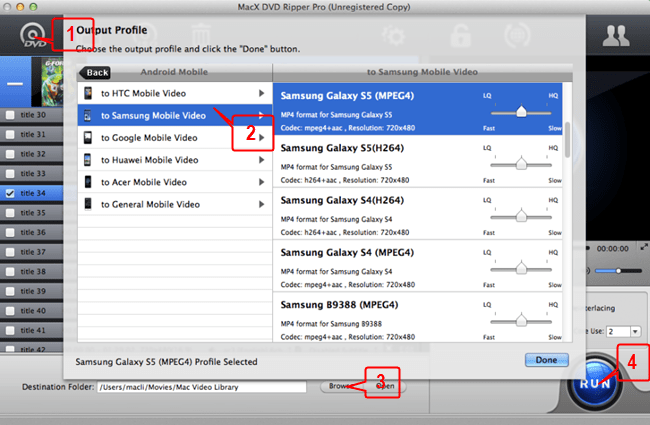Screen dimensions: 650x425
Task: Click the General mobile phone icon
Action: (x=88, y=204)
